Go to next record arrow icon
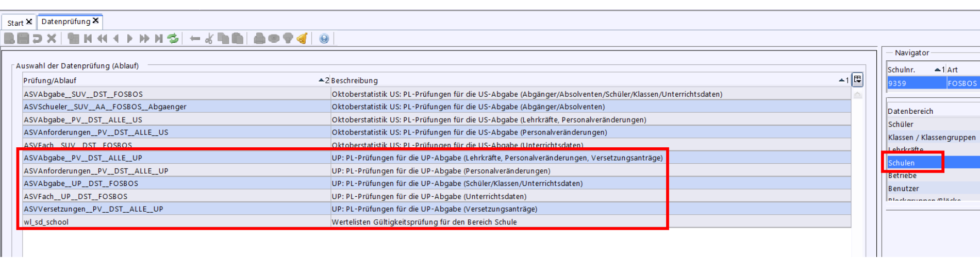 point(130,39)
